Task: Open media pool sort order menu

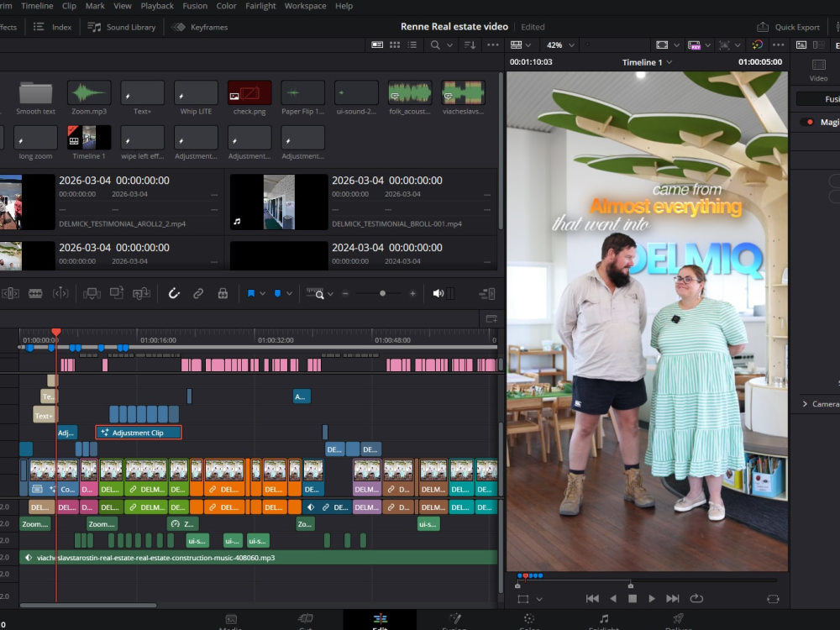Action: pyautogui.click(x=470, y=45)
